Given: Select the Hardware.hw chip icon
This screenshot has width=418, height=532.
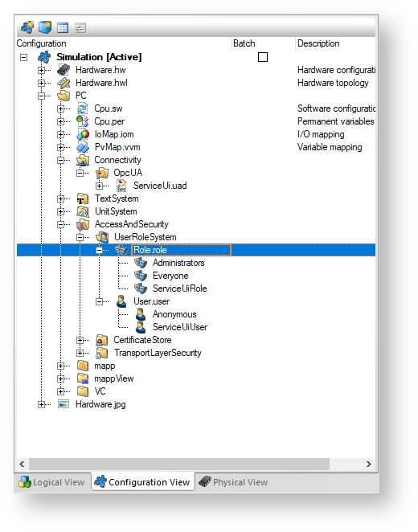Looking at the screenshot, I should [64, 70].
